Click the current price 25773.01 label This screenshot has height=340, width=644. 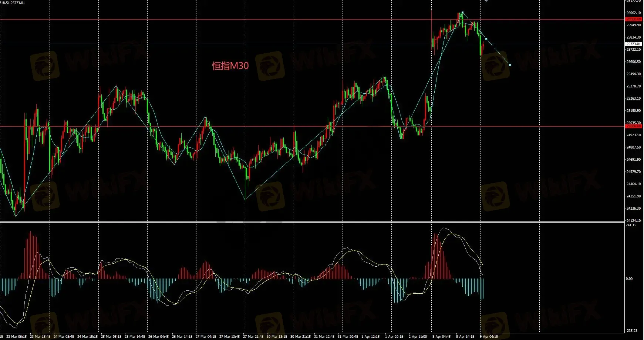click(x=633, y=44)
